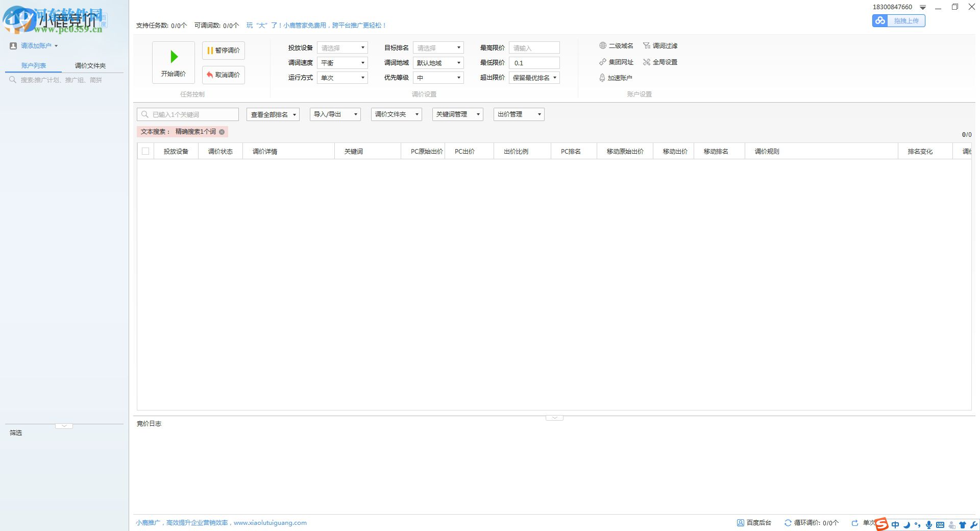Click the 移动原始出价 column header
Image resolution: width=980 pixels, height=531 pixels.
click(625, 151)
